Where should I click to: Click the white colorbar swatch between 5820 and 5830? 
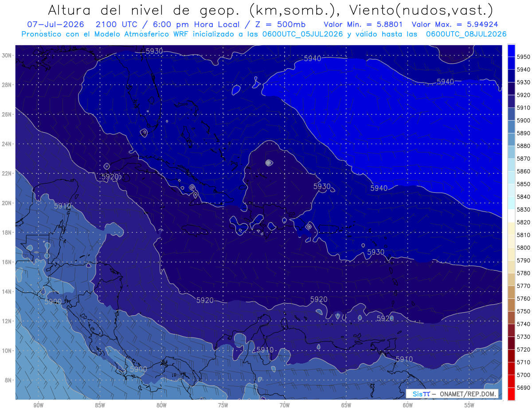(x=511, y=215)
